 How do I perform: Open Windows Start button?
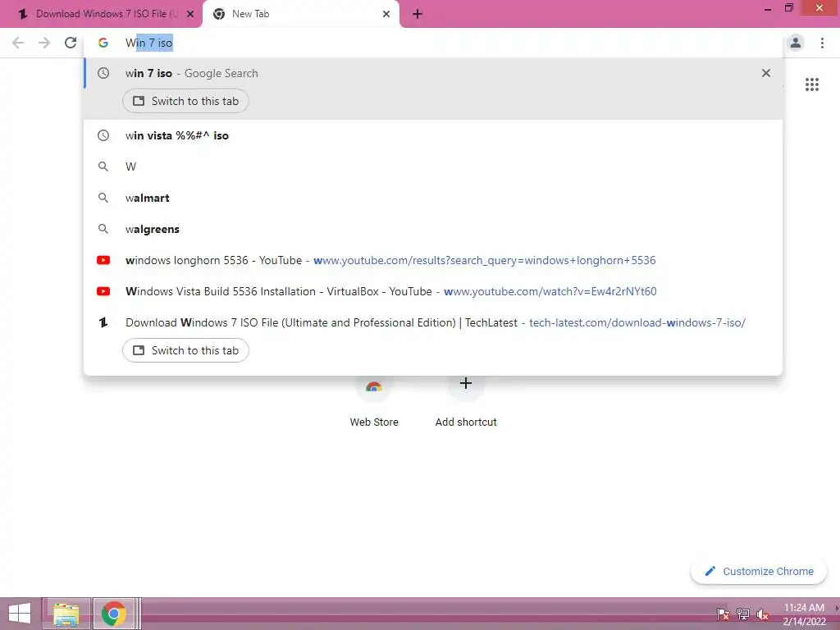(20, 614)
